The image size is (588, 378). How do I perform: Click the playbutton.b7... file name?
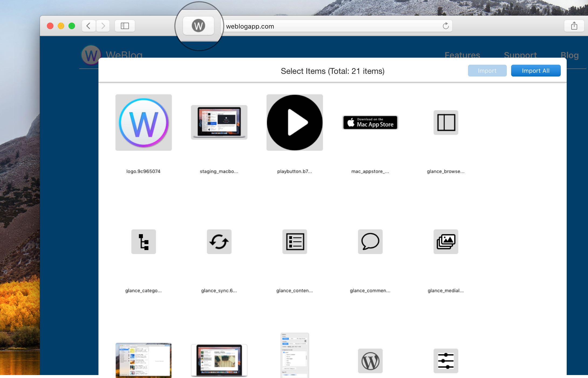click(x=295, y=171)
